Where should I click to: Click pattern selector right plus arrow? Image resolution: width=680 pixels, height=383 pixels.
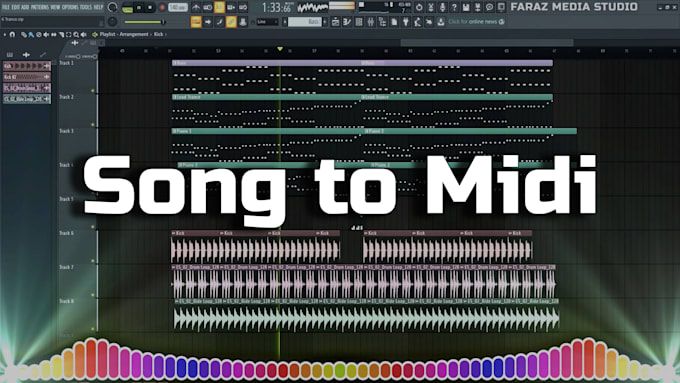point(325,21)
